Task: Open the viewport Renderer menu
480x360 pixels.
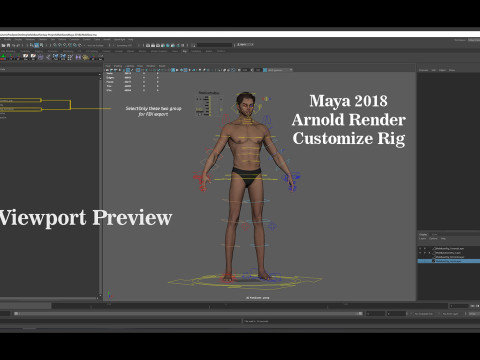Action: point(151,66)
